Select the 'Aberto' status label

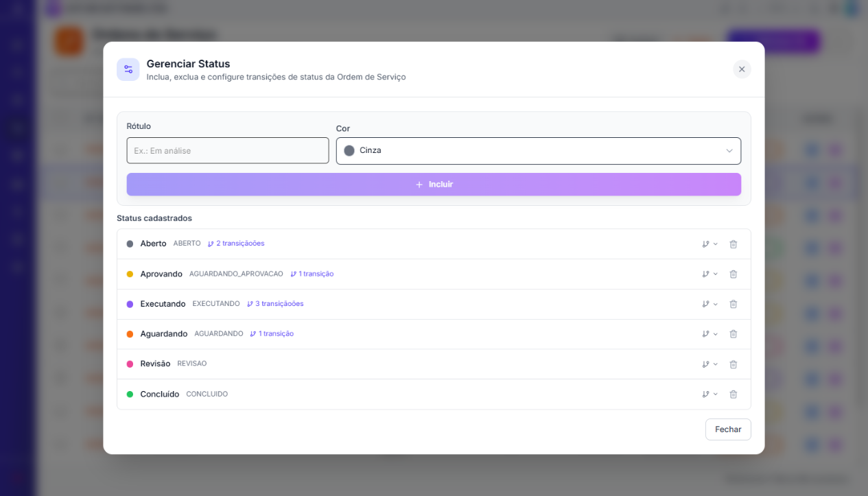(153, 244)
